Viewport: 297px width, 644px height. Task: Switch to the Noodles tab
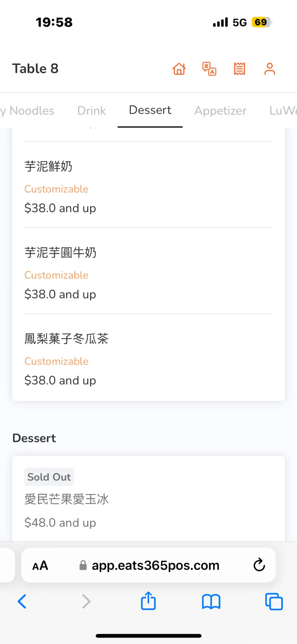(30, 111)
